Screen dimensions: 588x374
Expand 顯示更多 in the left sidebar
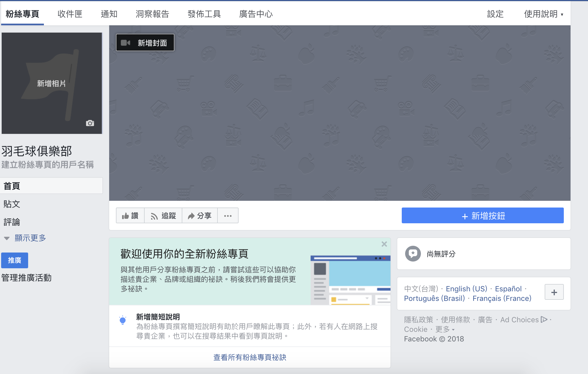(30, 238)
